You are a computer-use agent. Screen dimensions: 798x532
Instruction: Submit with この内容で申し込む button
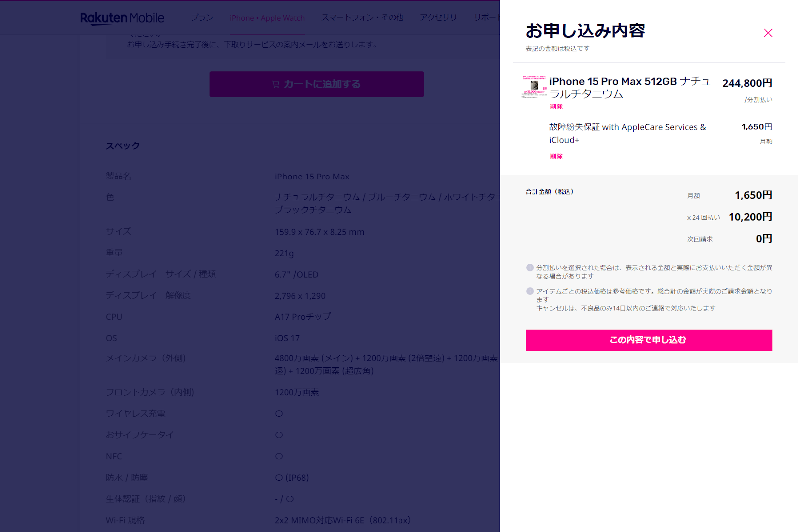(x=648, y=340)
